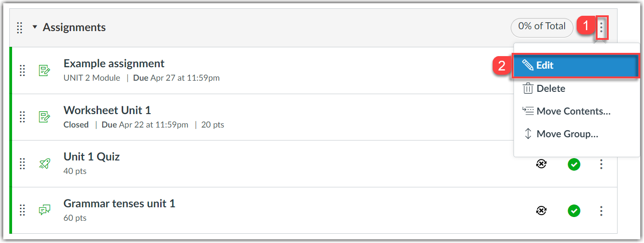Click the sync icon on Unit 1 Quiz

(541, 164)
